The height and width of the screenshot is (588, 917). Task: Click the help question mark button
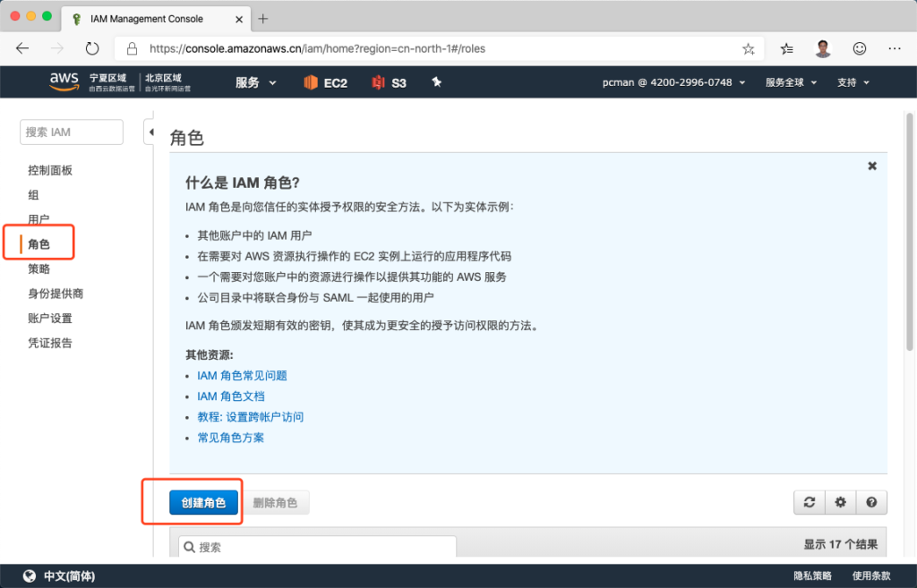pos(870,503)
